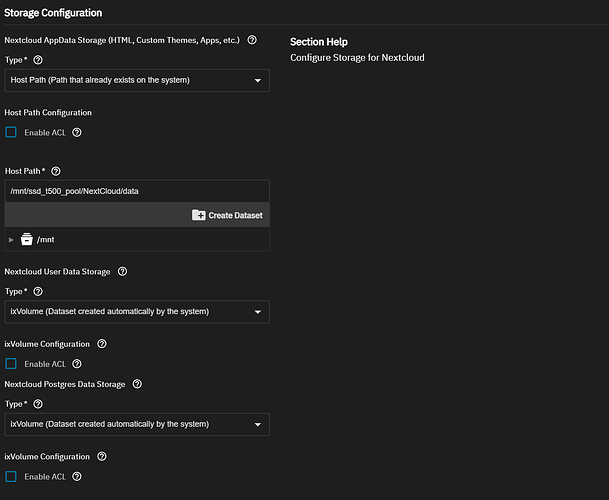Show help for Type label under Postgres Data Storage

(38, 404)
